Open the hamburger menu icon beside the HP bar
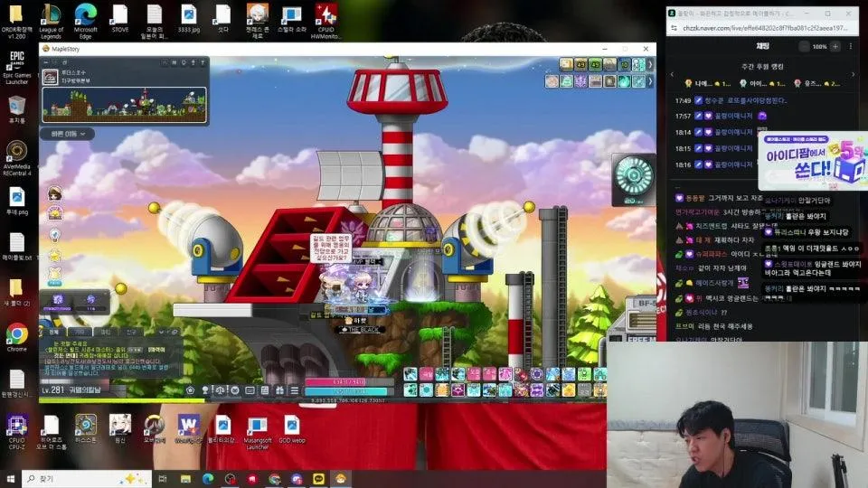Screen dimensions: 868x488 295,390
